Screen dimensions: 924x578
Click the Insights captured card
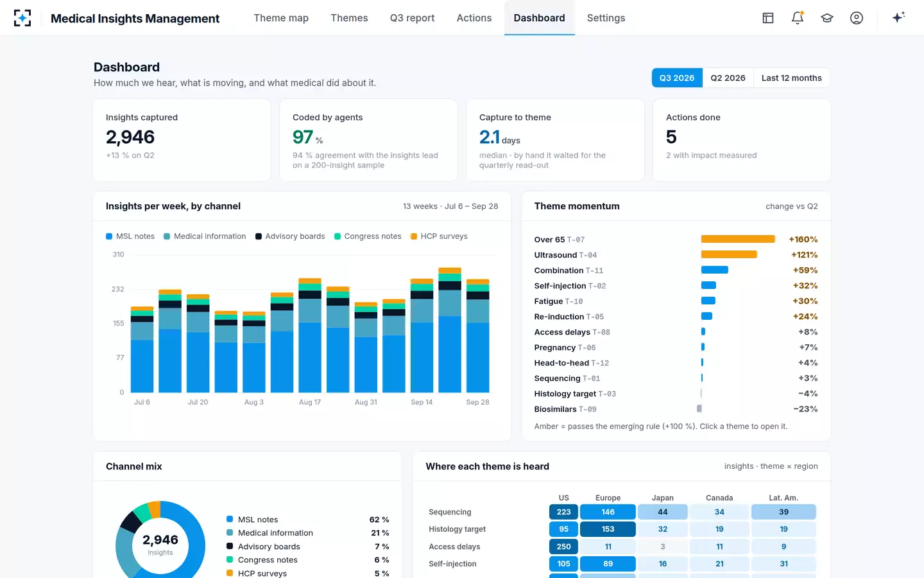(182, 140)
